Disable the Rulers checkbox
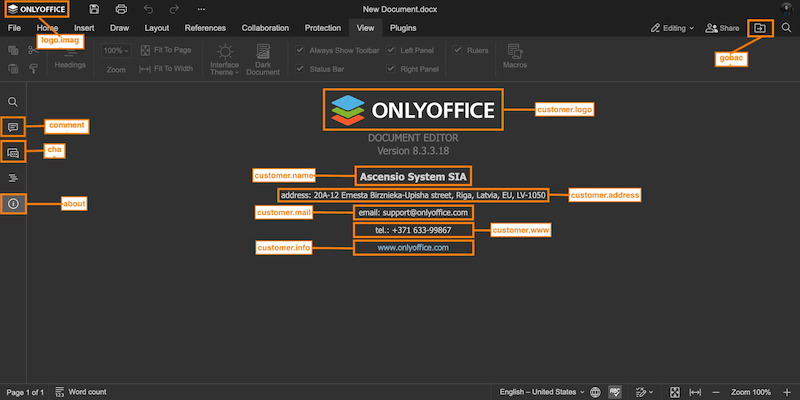 click(457, 49)
